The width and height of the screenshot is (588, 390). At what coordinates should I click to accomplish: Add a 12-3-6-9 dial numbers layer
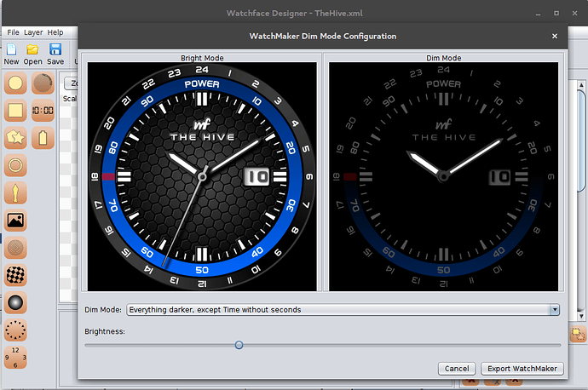pyautogui.click(x=15, y=358)
